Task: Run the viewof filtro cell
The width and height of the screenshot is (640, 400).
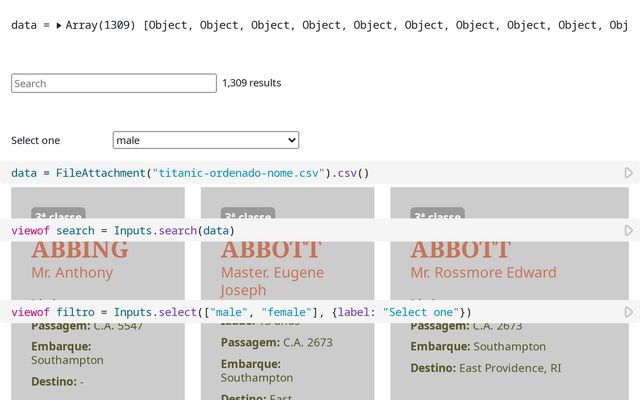Action: coord(629,312)
